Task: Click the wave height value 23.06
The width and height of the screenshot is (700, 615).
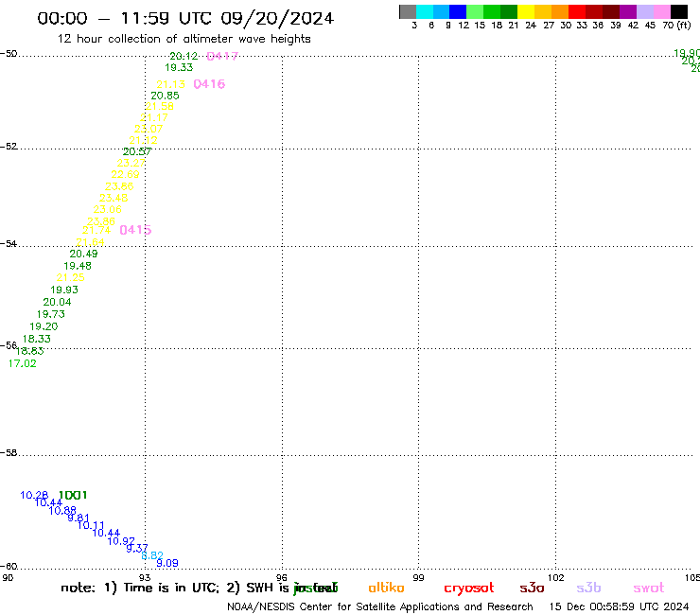Action: coord(108,209)
